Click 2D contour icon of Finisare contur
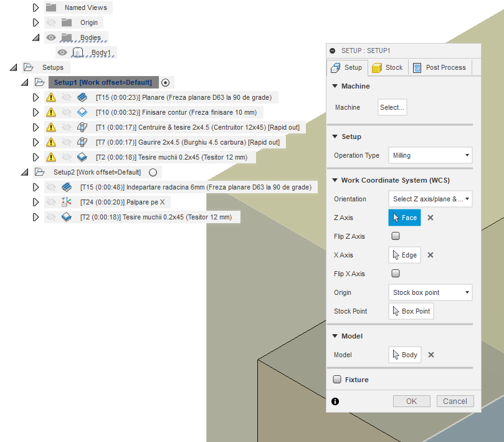Viewport: 504px width, 442px height. point(82,112)
